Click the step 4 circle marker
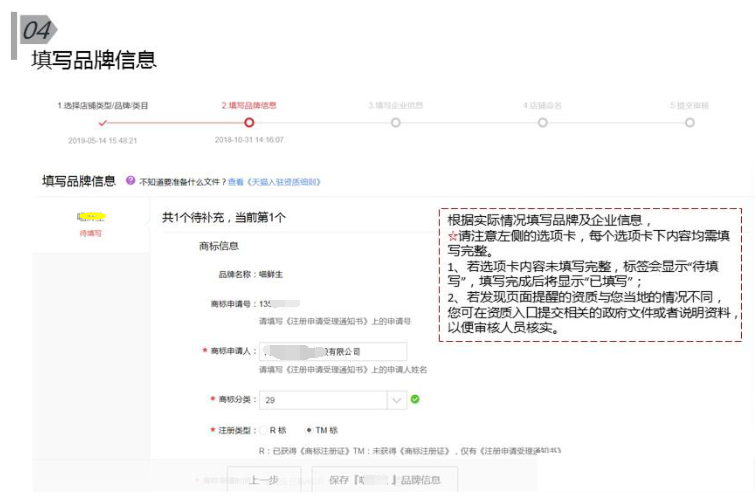 (x=542, y=122)
